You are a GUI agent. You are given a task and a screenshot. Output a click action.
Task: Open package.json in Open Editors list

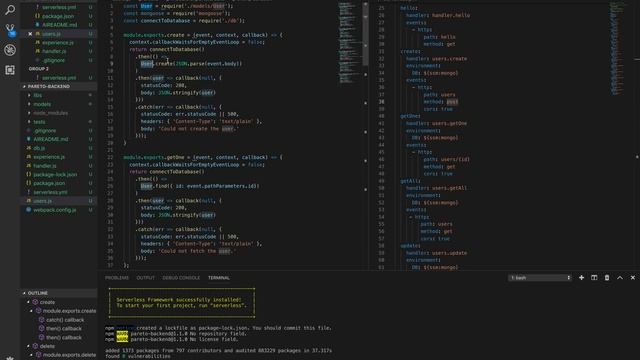click(59, 16)
